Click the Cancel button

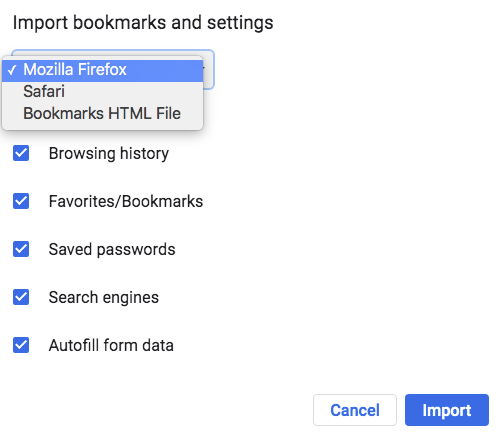click(355, 410)
